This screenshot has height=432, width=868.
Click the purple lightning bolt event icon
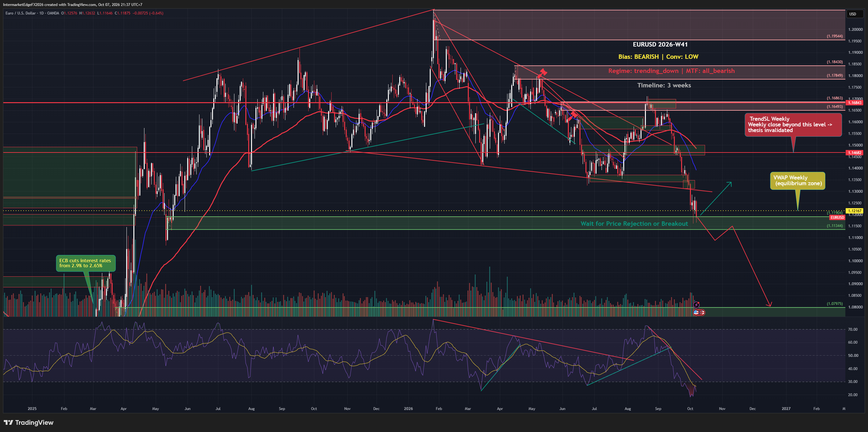[x=696, y=305]
